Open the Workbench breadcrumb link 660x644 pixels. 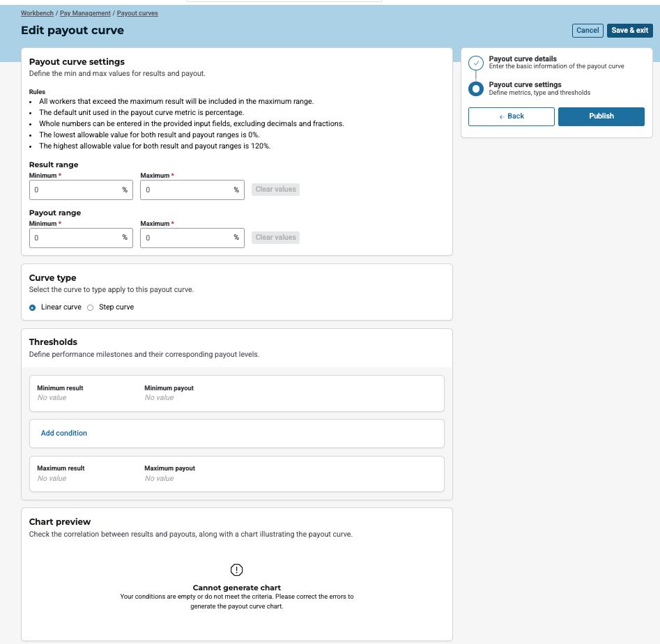(x=37, y=13)
